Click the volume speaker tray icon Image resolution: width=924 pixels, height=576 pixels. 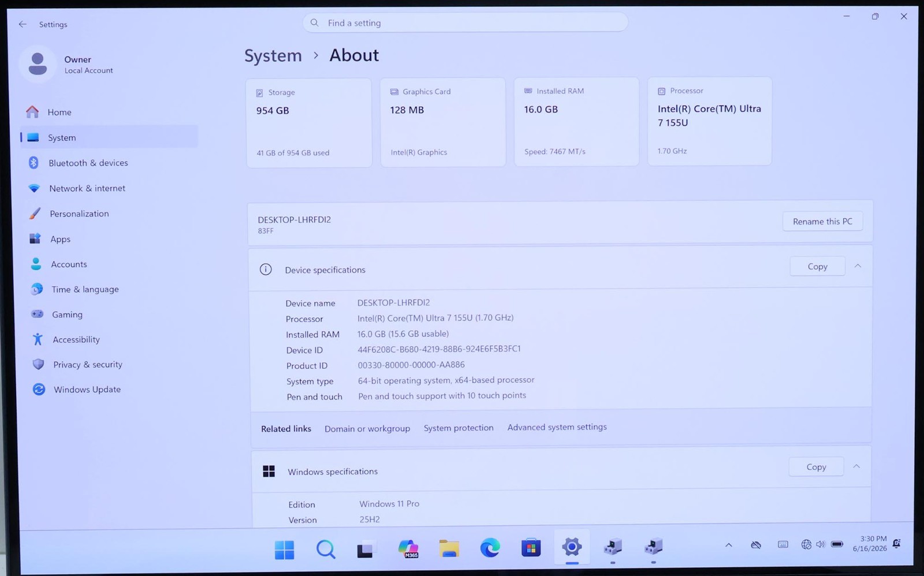[x=821, y=544]
